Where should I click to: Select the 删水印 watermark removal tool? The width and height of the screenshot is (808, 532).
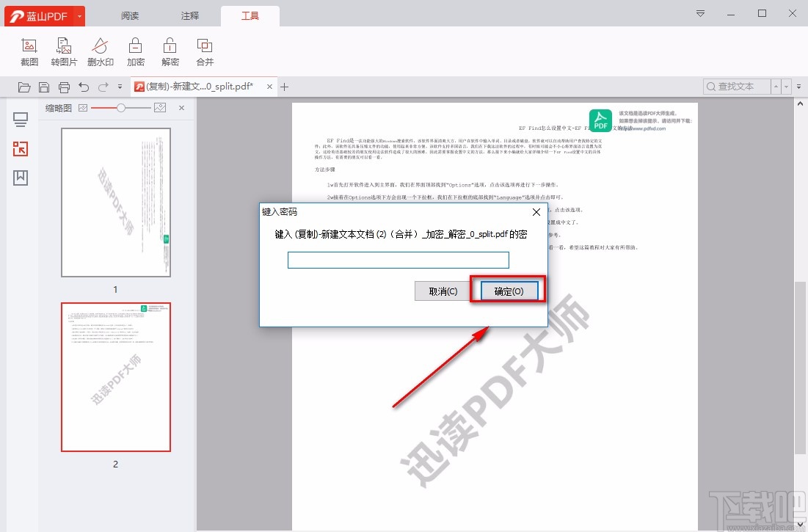[100, 51]
